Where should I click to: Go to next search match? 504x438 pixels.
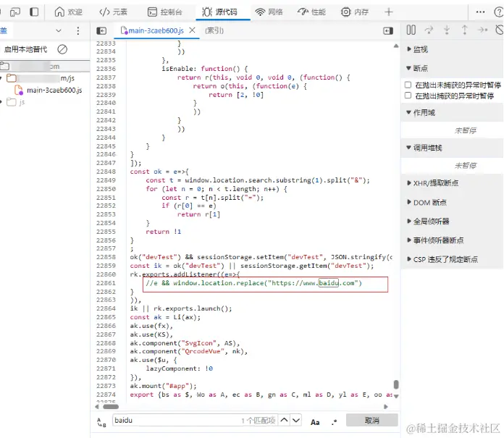coord(296,420)
